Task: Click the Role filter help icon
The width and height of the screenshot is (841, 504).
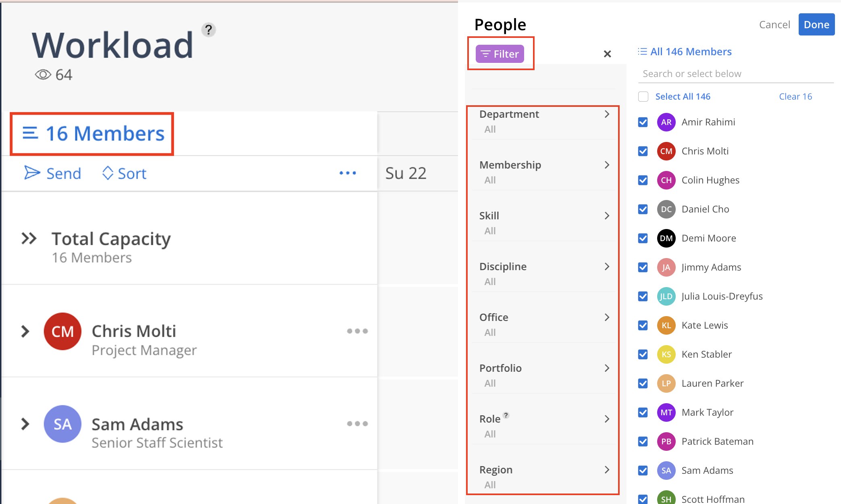Action: click(x=506, y=415)
